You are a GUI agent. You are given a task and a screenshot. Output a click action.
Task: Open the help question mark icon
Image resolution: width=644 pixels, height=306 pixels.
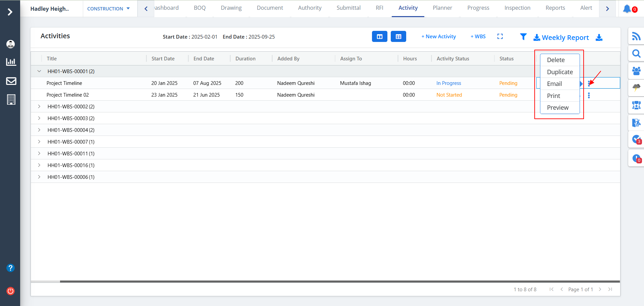click(x=11, y=268)
